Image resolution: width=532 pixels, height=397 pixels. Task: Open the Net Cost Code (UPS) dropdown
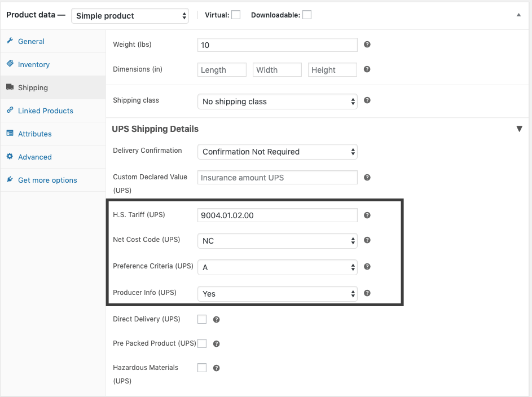point(277,240)
